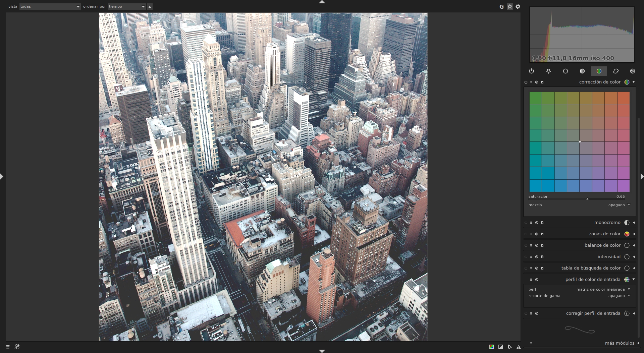
Task: Open color modules group (rainbow circle)
Action: pyautogui.click(x=599, y=71)
